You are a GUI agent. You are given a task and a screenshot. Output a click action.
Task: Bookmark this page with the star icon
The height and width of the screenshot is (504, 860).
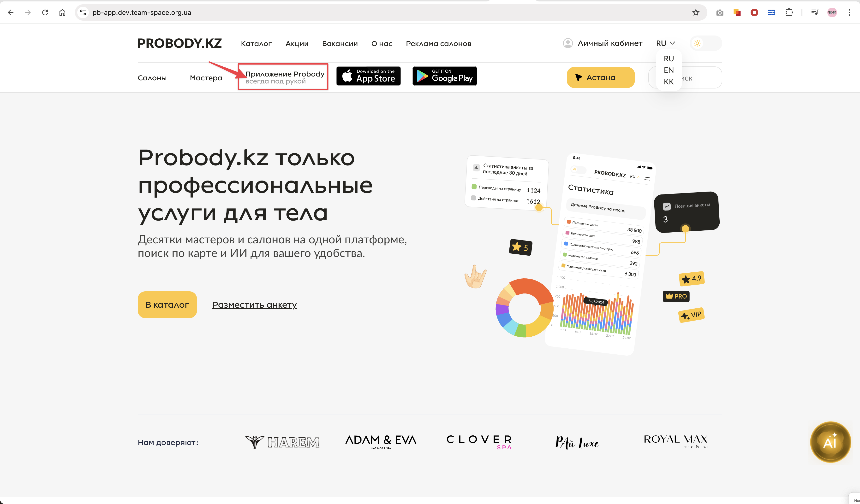tap(695, 13)
